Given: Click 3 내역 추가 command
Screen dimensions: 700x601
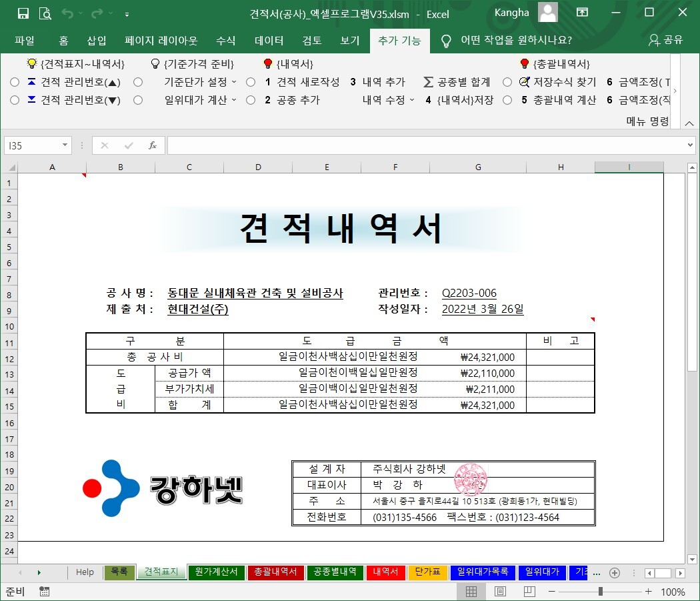Looking at the screenshot, I should [x=378, y=82].
